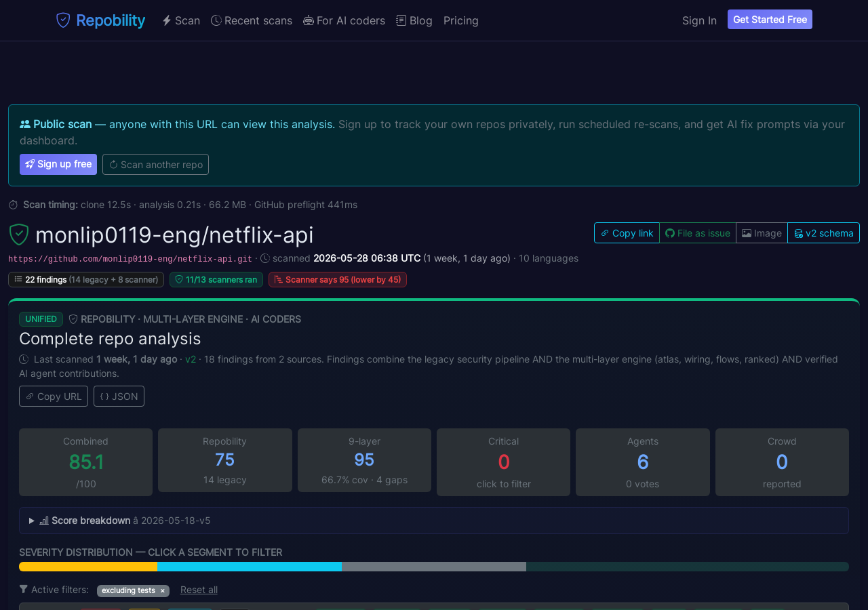Click the Copy URL button

(x=54, y=396)
